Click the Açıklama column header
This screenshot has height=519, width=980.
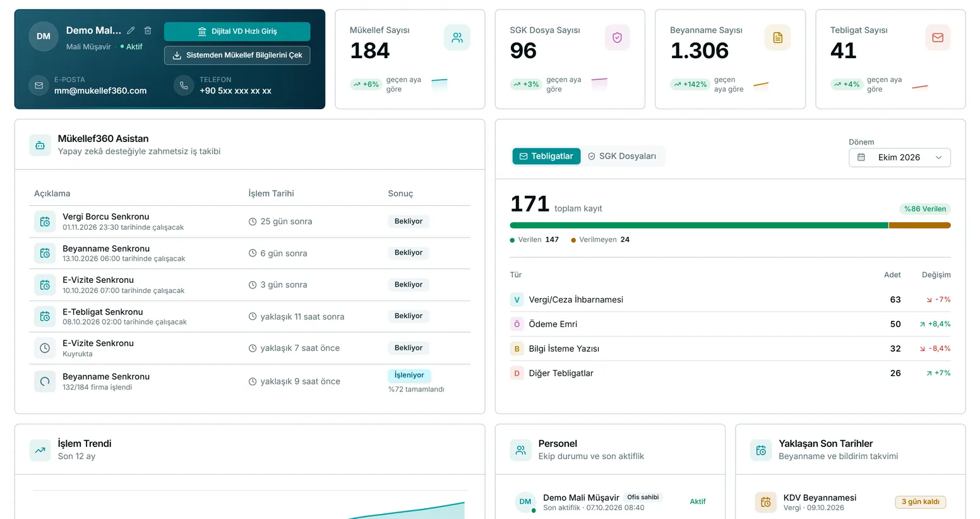(x=52, y=194)
